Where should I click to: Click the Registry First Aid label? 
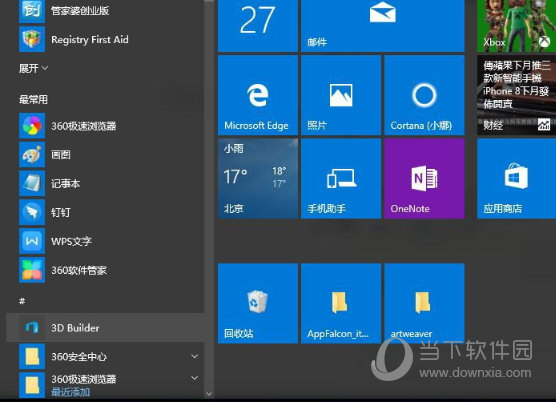(90, 40)
